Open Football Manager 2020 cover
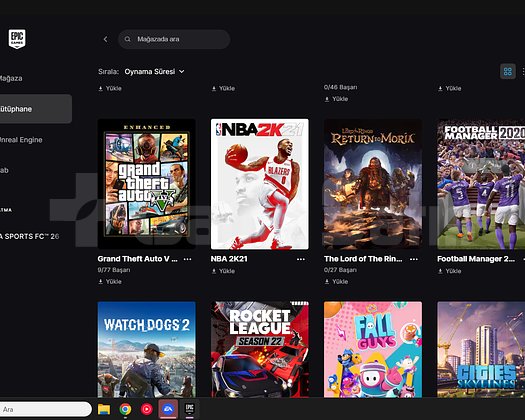 tap(481, 184)
